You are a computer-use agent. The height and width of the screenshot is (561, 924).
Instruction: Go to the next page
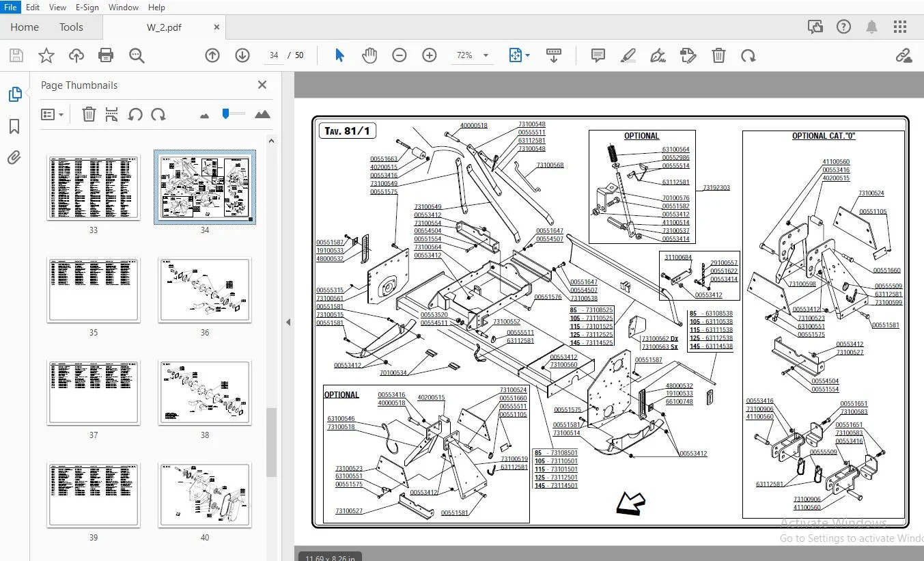tap(242, 55)
